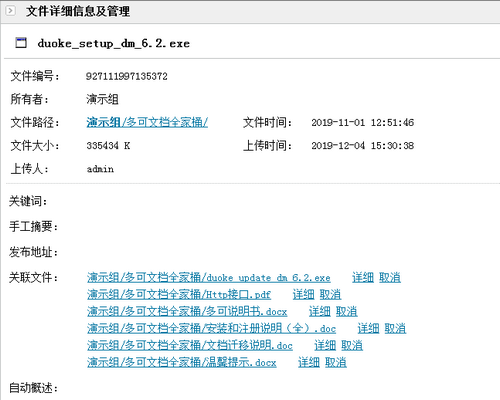Click the 文件路径 label

coord(35,122)
